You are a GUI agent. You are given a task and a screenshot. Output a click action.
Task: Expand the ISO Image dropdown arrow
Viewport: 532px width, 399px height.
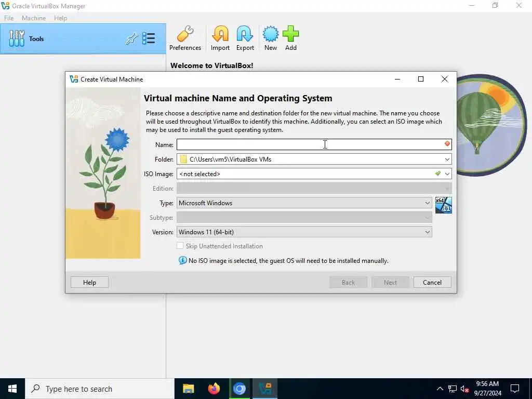tap(447, 174)
